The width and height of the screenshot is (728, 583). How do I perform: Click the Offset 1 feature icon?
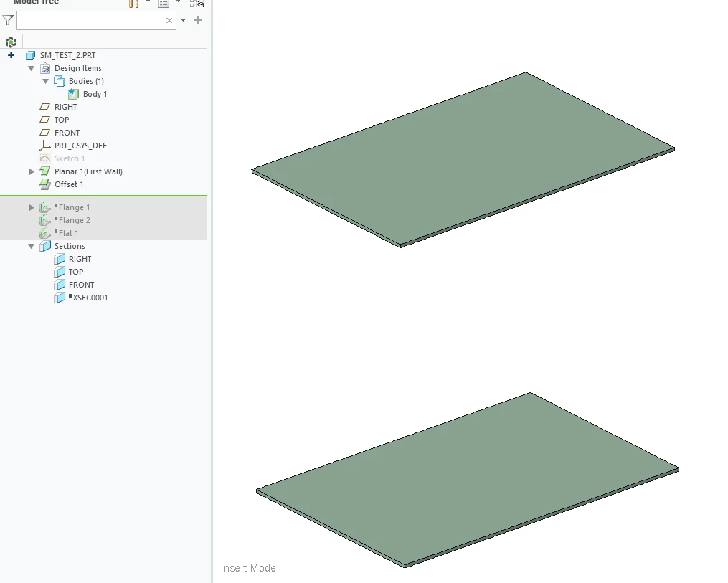pyautogui.click(x=45, y=184)
